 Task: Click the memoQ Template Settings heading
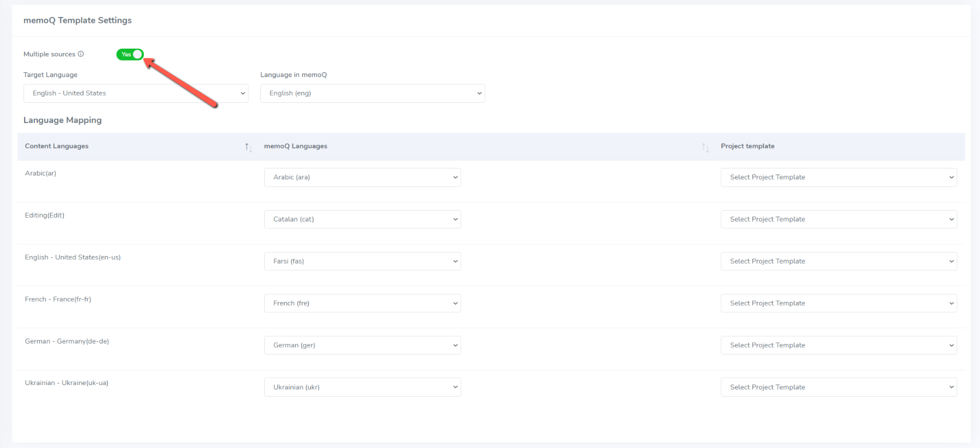pos(78,20)
